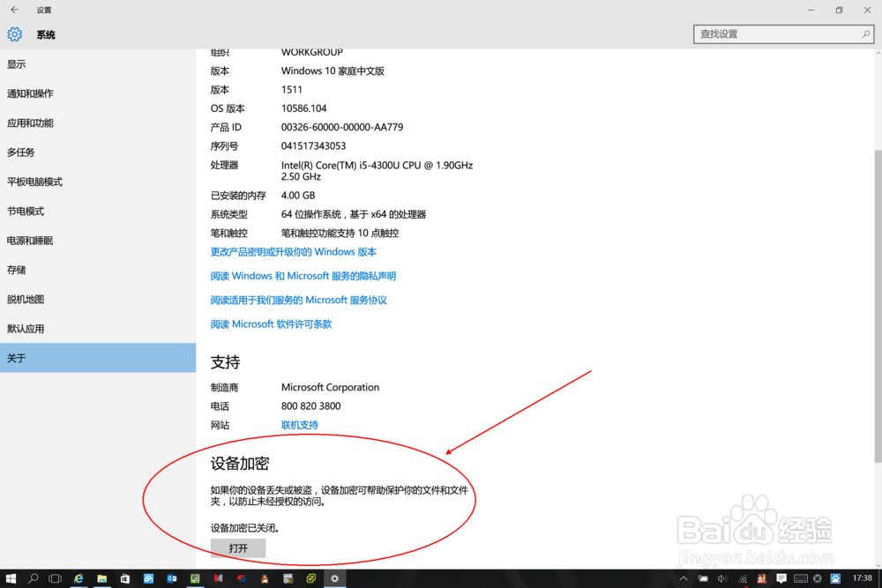Click the System gear icon in header

15,34
